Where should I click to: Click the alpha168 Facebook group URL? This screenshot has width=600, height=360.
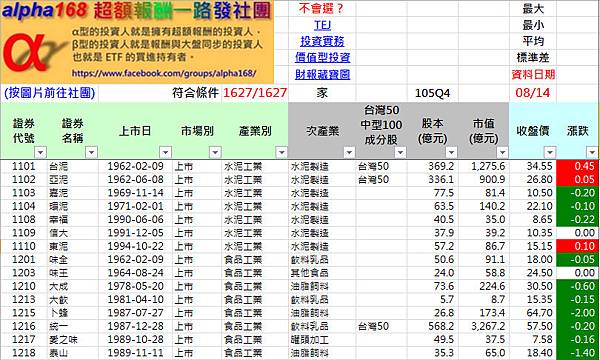click(164, 73)
